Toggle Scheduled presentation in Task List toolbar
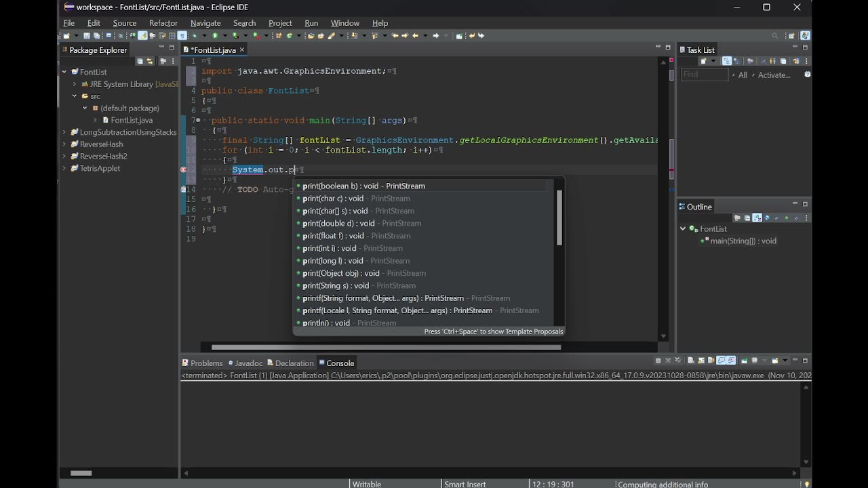The height and width of the screenshot is (488, 868). [x=736, y=61]
